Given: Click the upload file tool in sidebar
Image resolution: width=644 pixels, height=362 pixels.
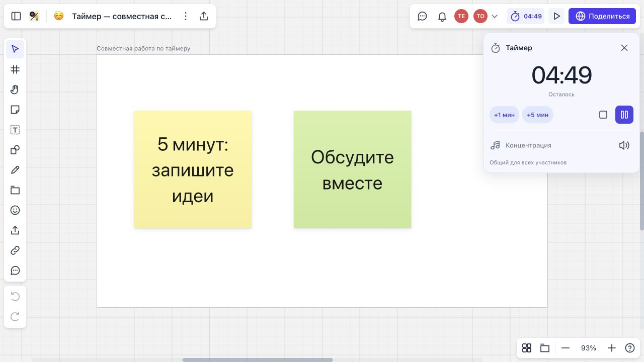Looking at the screenshot, I should pyautogui.click(x=15, y=230).
